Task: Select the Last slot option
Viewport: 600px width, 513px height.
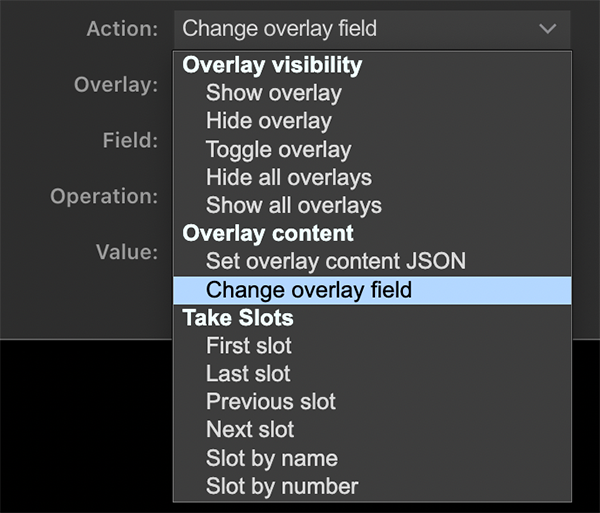Action: click(x=248, y=374)
